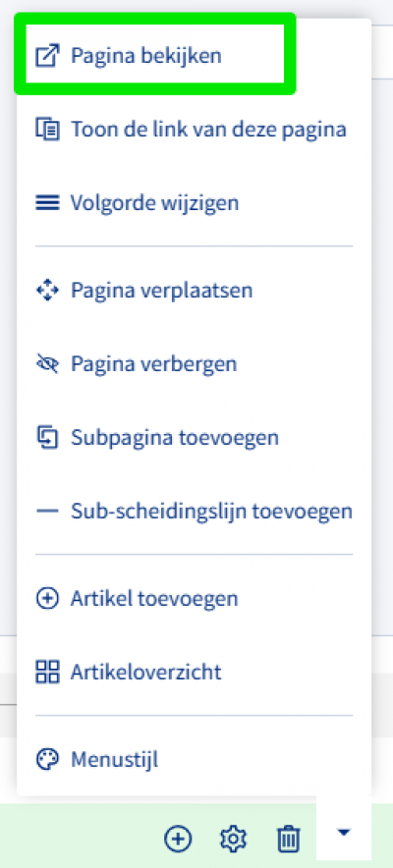Viewport: 393px width, 868px height.
Task: Click the copy-link icon beside Toon de link
Action: click(x=47, y=129)
